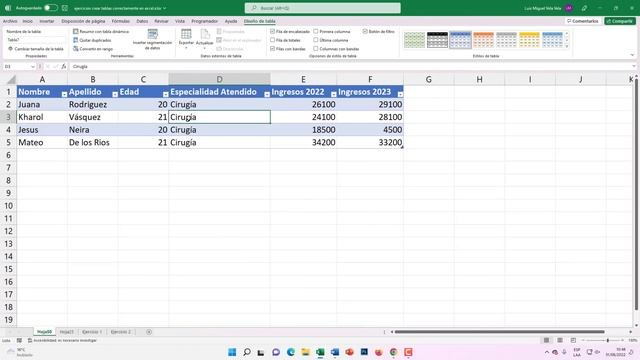Switch to the Datos ribbon tab
Viewport: 640px width, 360px height.
tap(142, 21)
